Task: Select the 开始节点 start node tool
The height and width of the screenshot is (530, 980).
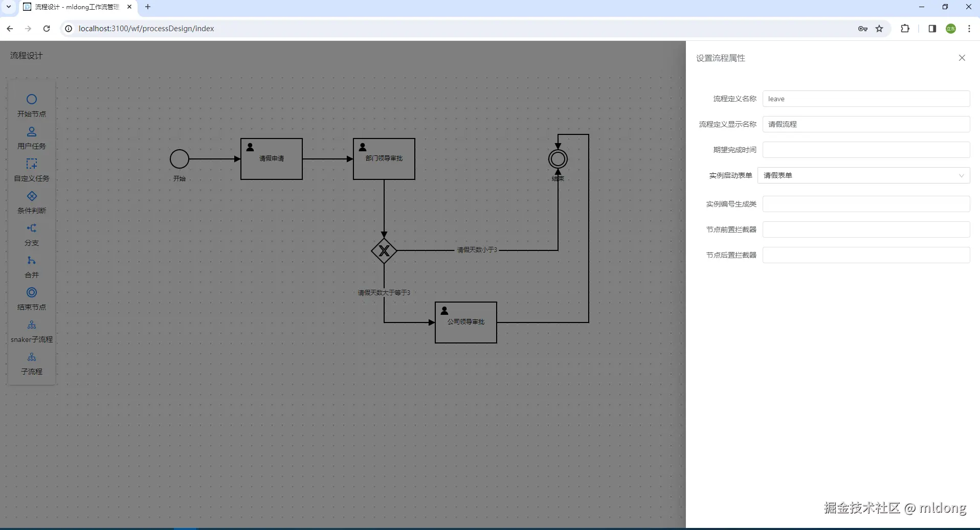Action: 32,105
